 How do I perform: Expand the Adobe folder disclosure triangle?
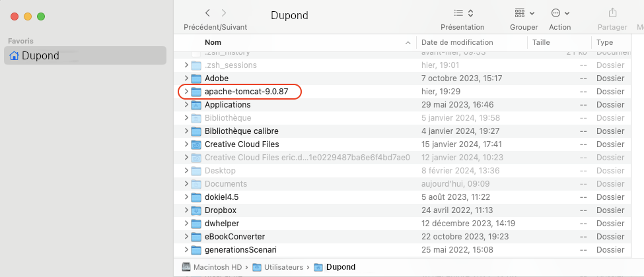point(186,78)
